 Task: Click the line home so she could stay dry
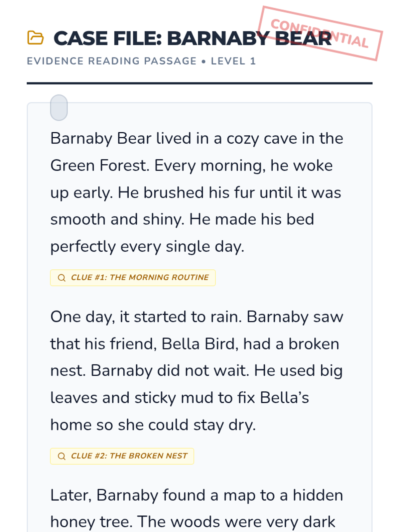(x=153, y=425)
